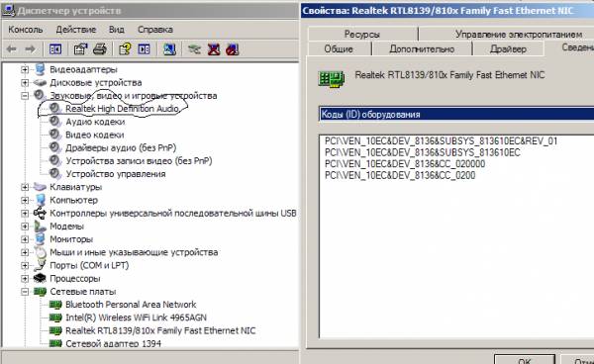
Task: Click the Порты (COM и LPT) icon
Action: (40, 266)
